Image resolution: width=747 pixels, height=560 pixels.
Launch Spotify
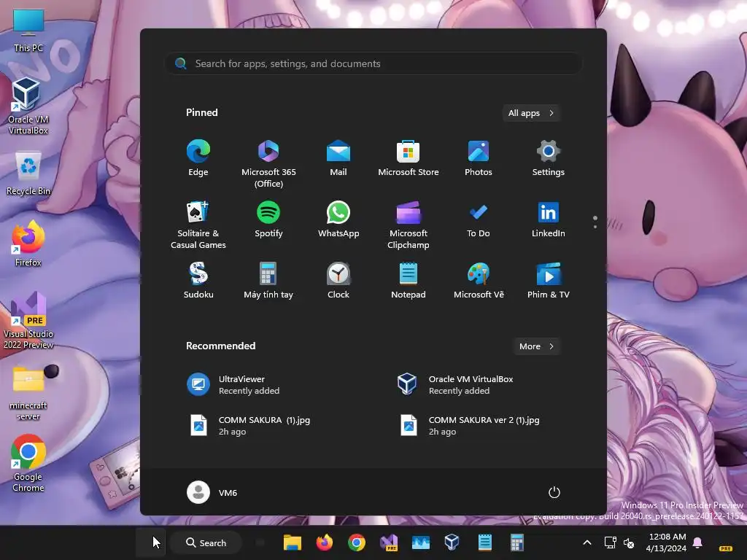tap(268, 219)
